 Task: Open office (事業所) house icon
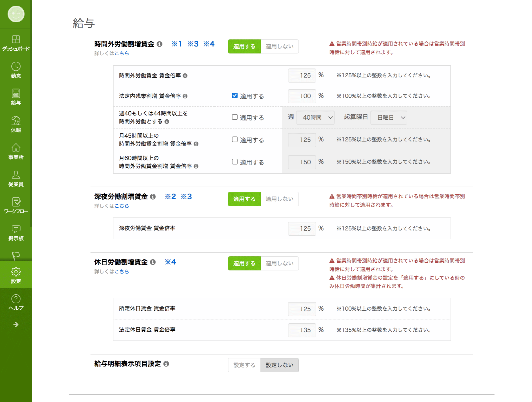click(x=16, y=148)
